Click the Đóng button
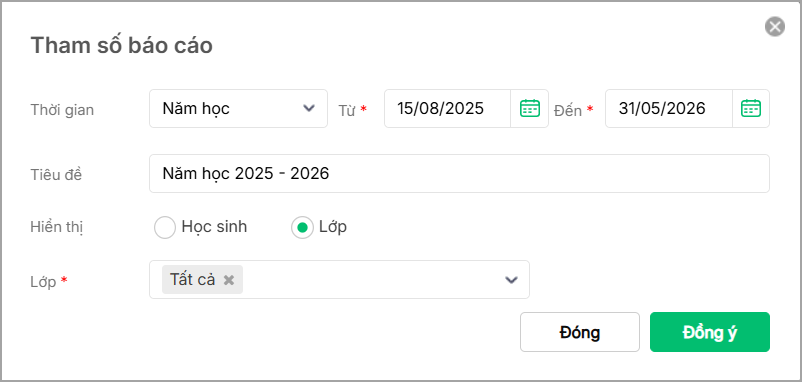The width and height of the screenshot is (802, 382). pos(580,332)
